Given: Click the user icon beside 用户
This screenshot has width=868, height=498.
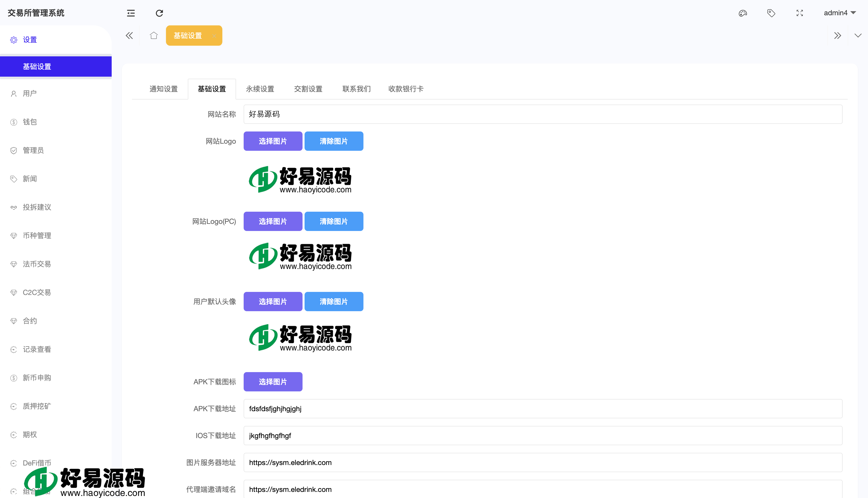Looking at the screenshot, I should (x=14, y=93).
